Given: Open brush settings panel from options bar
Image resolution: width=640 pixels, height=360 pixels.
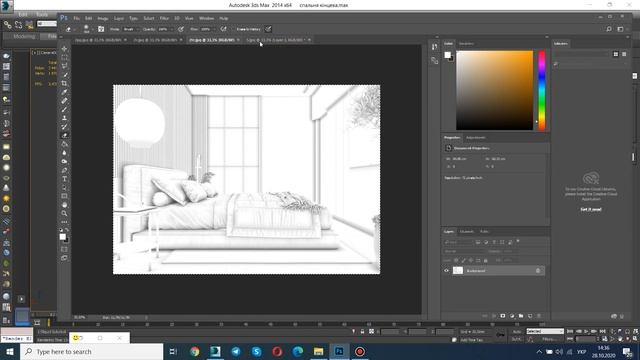Looking at the screenshot, I should point(101,29).
